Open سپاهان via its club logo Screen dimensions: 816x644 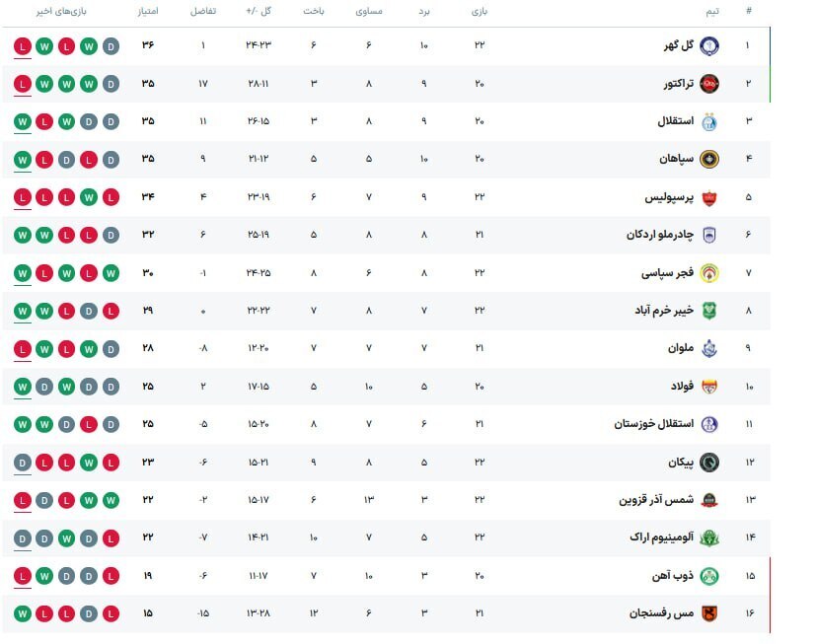point(710,158)
